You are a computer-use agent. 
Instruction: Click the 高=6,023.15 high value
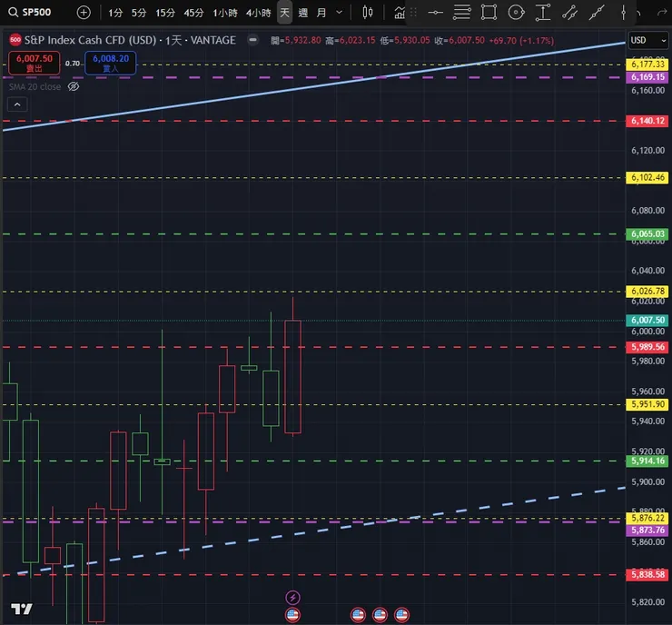pos(351,40)
